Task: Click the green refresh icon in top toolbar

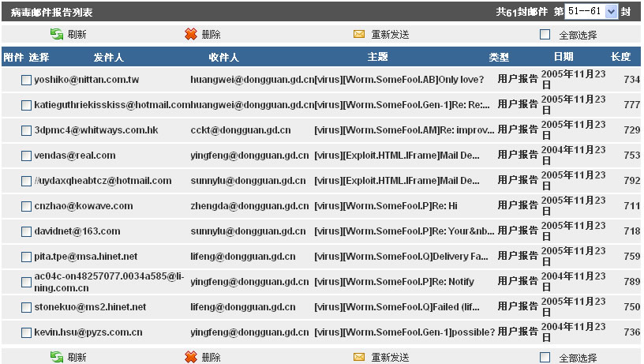Action: pos(56,35)
